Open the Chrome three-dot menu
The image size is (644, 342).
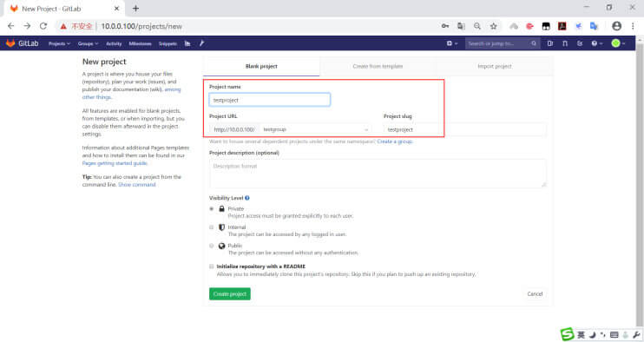(633, 26)
